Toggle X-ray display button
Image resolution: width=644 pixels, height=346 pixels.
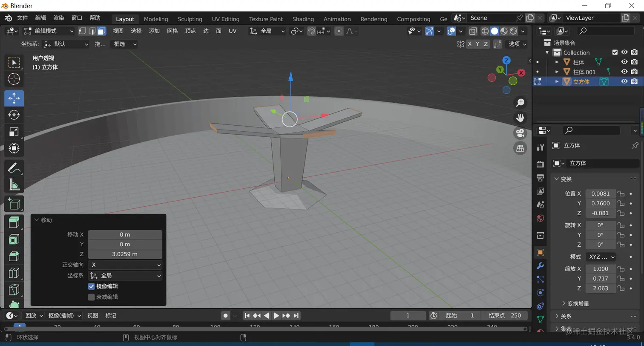tap(473, 31)
